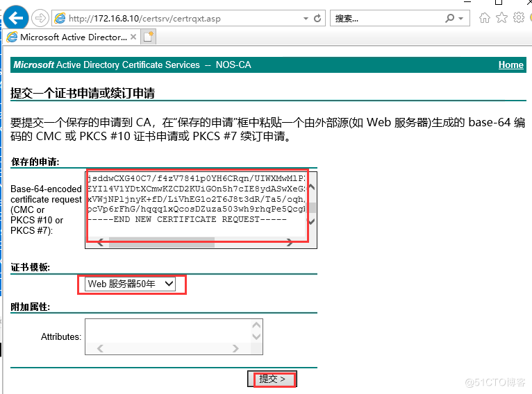Click the magnifier search icon

[x=449, y=18]
